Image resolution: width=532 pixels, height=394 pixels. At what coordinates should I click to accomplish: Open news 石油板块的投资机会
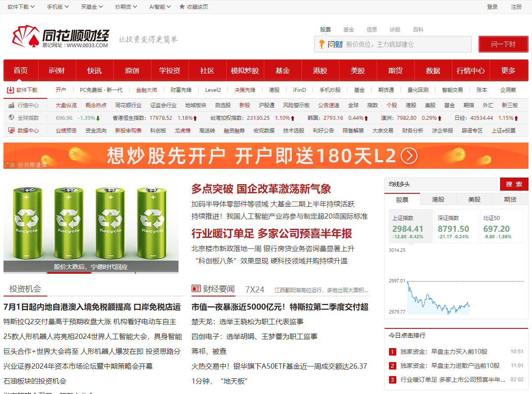35,381
